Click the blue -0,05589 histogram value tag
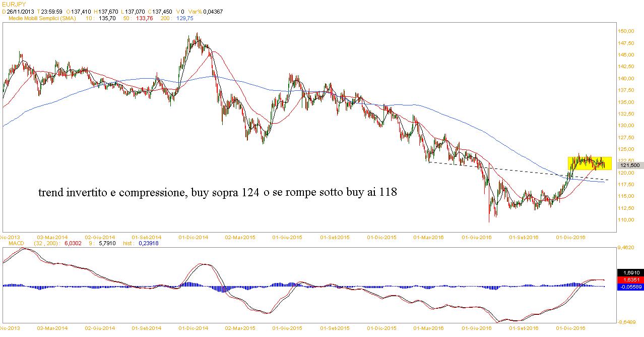644x337 pixels. (x=630, y=286)
